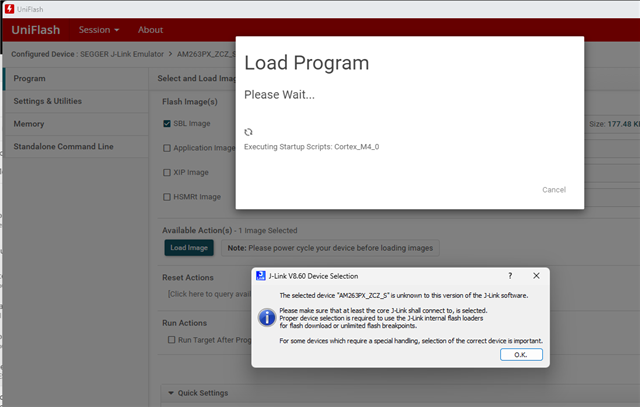
Task: Select the Program sidebar tab
Action: pyautogui.click(x=76, y=78)
